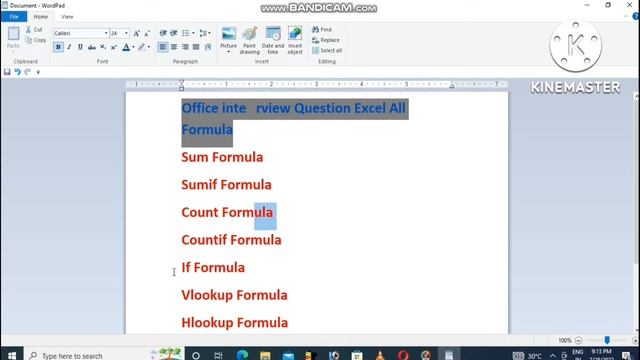Apply text highlight color
The height and width of the screenshot is (360, 640).
coord(142,47)
